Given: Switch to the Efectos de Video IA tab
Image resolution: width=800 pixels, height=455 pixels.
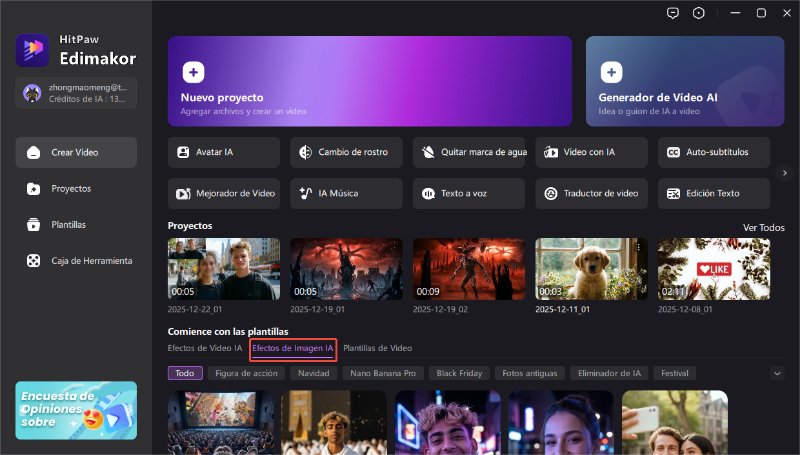Looking at the screenshot, I should pos(205,348).
